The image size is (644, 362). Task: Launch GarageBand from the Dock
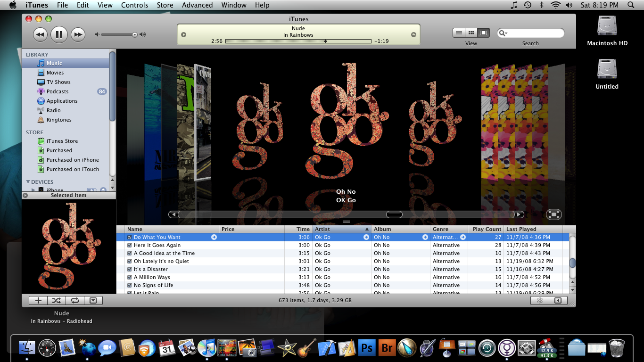(x=307, y=348)
